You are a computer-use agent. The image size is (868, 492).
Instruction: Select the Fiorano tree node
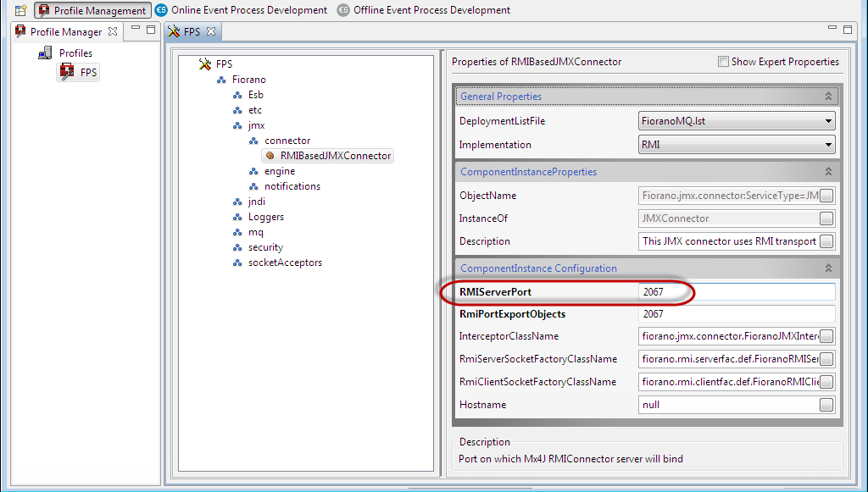tap(249, 80)
